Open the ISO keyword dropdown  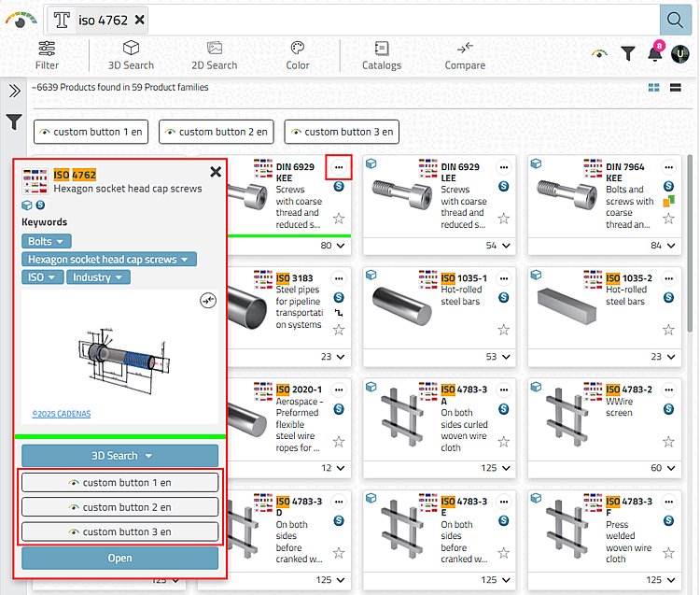(x=42, y=277)
